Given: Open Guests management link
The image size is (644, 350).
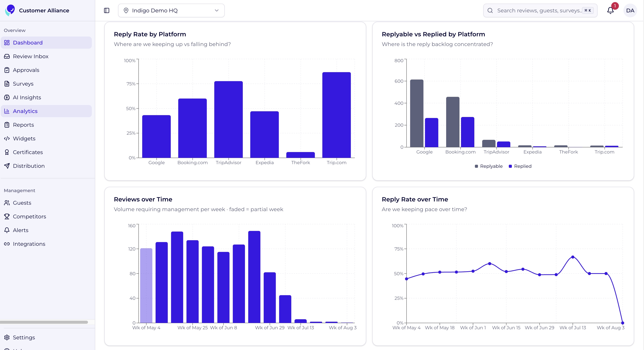Looking at the screenshot, I should 46,203.
